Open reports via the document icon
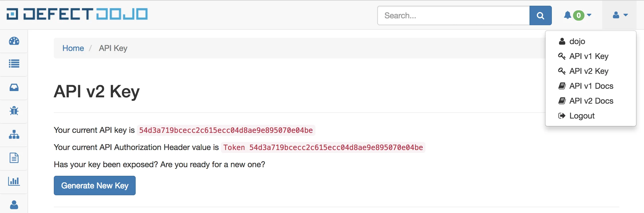 tap(14, 158)
